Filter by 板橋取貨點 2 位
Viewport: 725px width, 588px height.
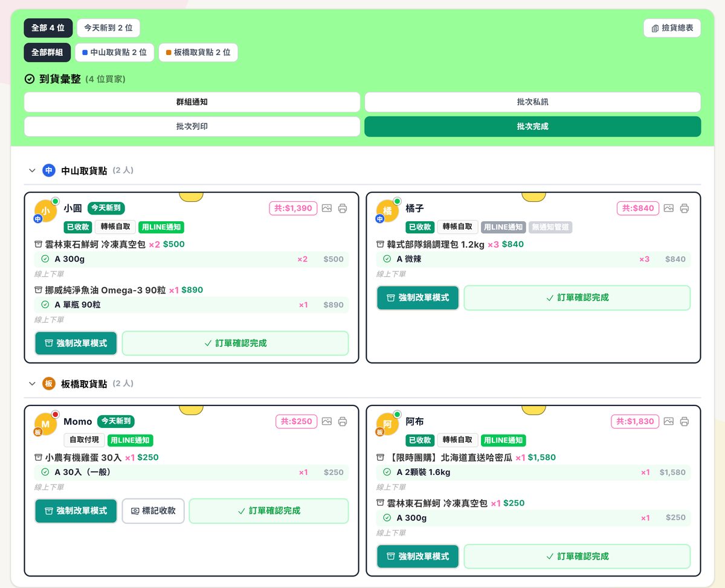(x=198, y=53)
